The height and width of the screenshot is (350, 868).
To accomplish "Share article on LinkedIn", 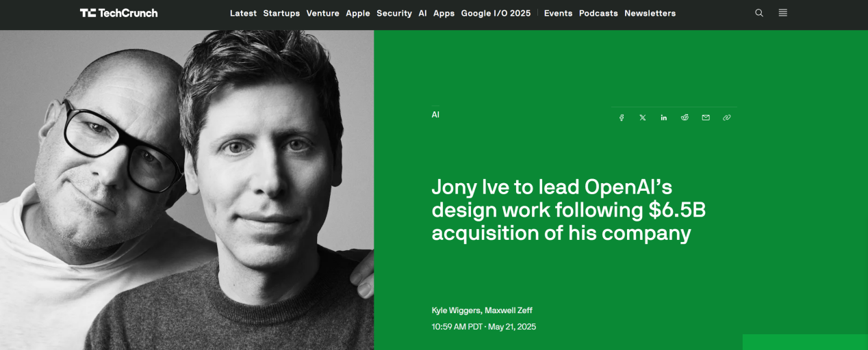I will click(x=663, y=118).
